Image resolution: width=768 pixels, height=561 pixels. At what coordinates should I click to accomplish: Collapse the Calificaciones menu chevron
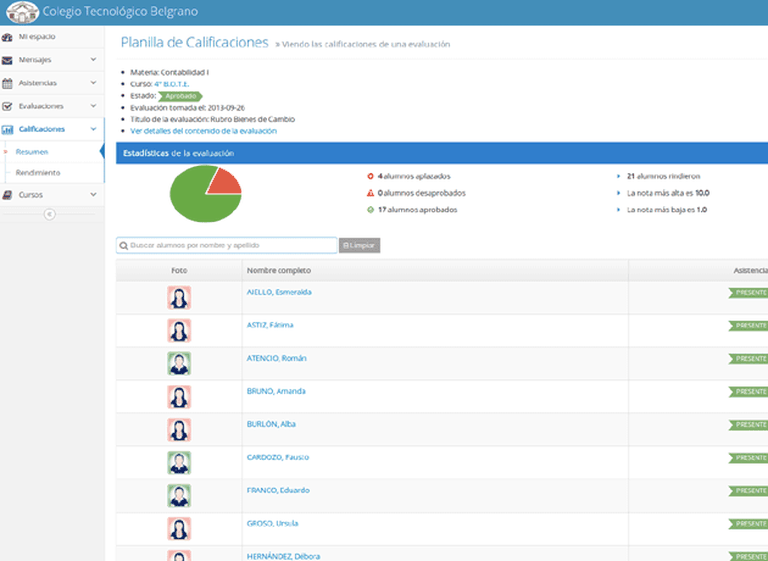[93, 129]
